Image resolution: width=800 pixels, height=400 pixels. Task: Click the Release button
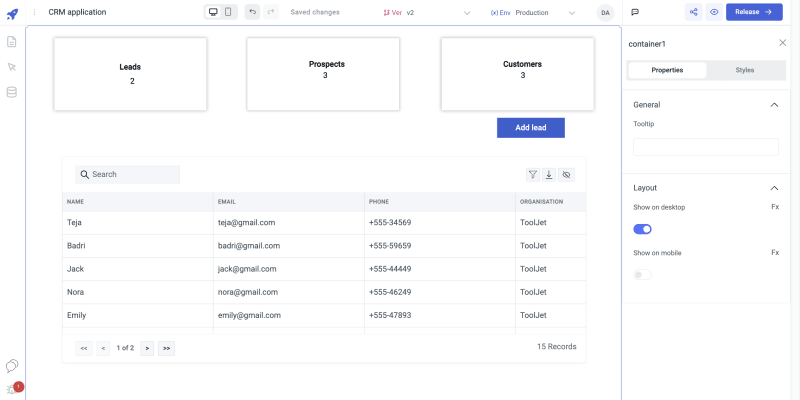click(754, 12)
